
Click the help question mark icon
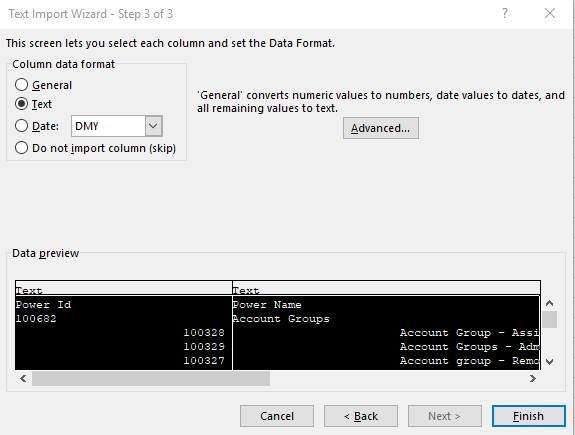click(x=505, y=14)
